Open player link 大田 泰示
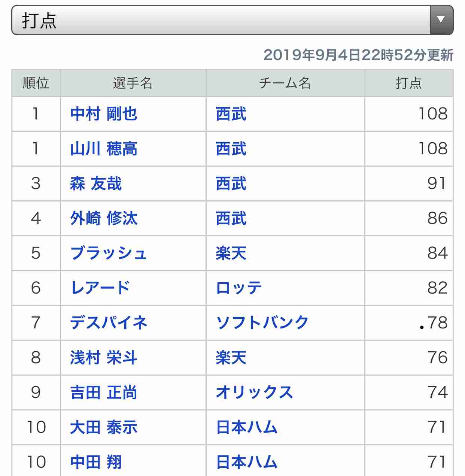Screen dimensions: 465x476 [x=104, y=427]
